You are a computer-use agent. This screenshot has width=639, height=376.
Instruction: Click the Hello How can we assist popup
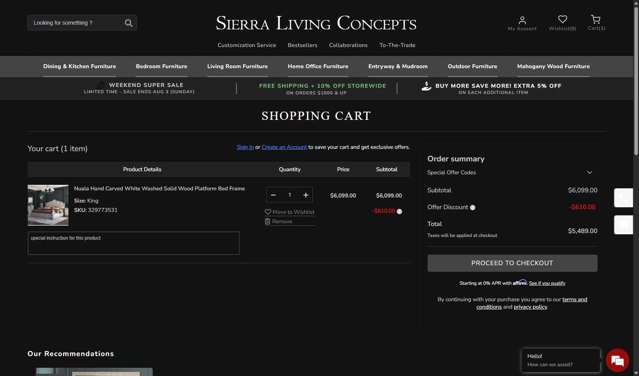click(x=561, y=360)
